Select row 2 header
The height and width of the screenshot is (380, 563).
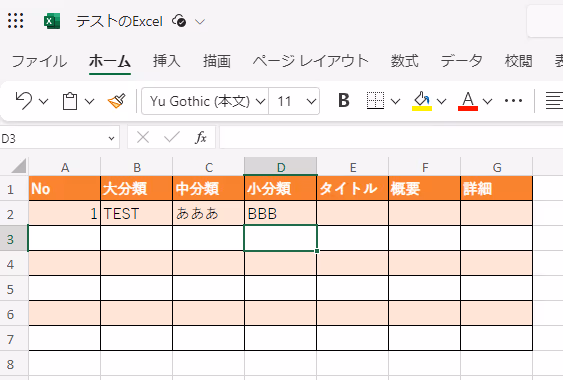point(14,214)
